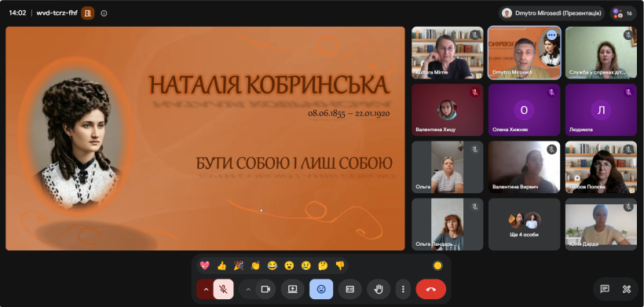Click muted mic icon on Ольга Пандарь tile
Screen dimensions: 644x307
tap(475, 206)
